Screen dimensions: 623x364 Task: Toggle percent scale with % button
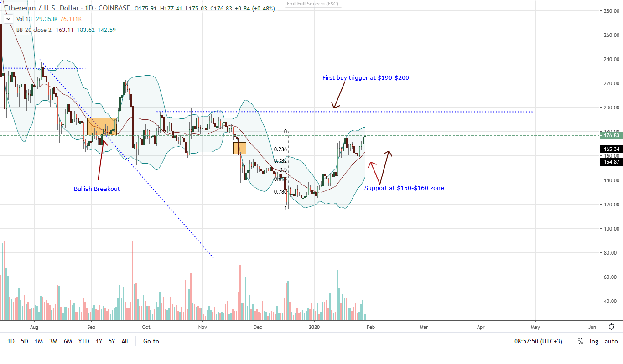point(581,341)
